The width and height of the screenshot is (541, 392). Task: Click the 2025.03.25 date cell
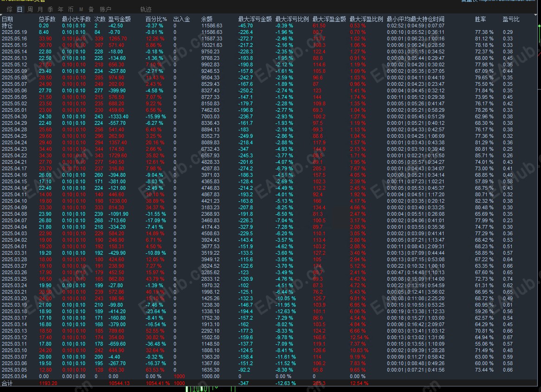(x=14, y=279)
